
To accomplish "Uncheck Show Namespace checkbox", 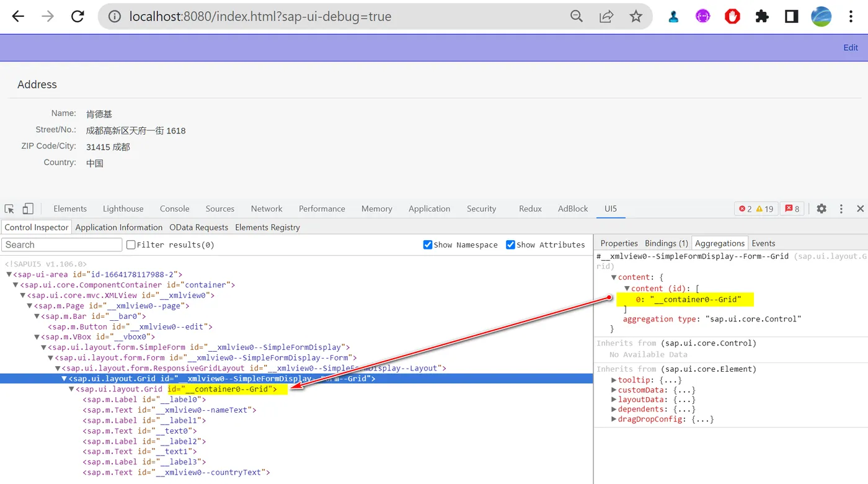I will click(427, 244).
